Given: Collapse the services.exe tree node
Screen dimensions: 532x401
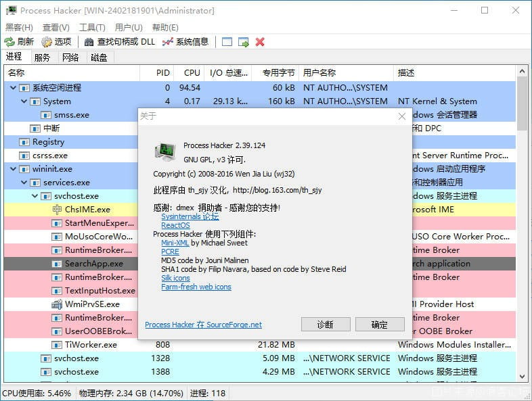Looking at the screenshot, I should click(x=25, y=183).
